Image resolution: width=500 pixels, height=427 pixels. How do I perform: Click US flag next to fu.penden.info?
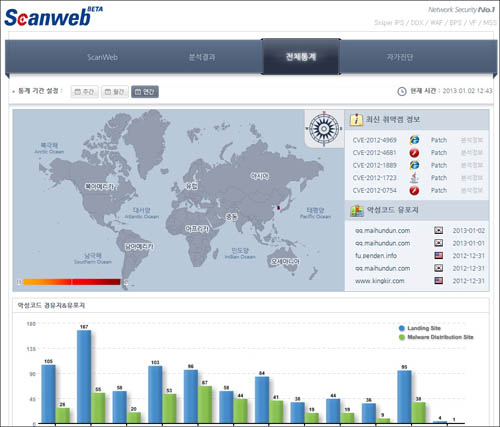coord(439,256)
